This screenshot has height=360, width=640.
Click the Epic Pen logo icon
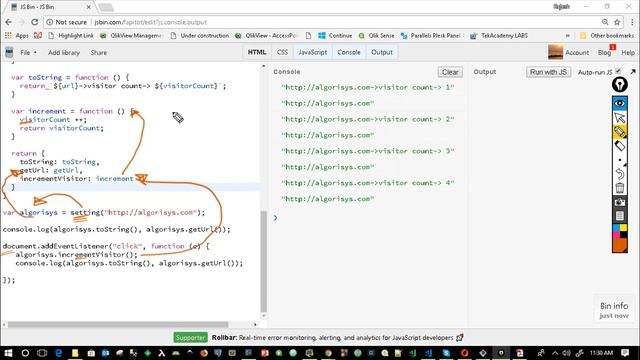[620, 85]
